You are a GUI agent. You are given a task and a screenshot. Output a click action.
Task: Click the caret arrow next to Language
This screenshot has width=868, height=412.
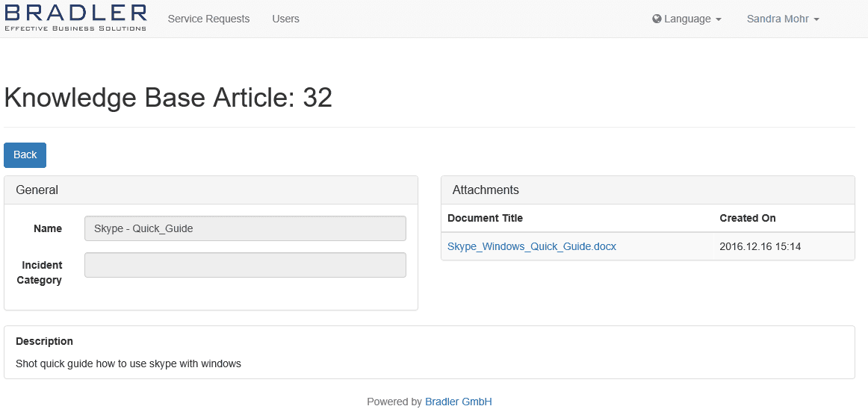(719, 19)
